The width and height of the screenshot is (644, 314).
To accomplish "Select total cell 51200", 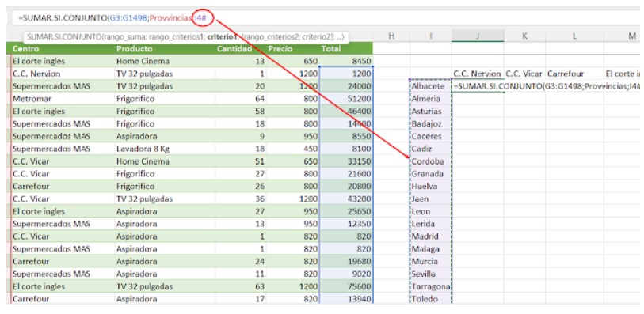I will (346, 99).
